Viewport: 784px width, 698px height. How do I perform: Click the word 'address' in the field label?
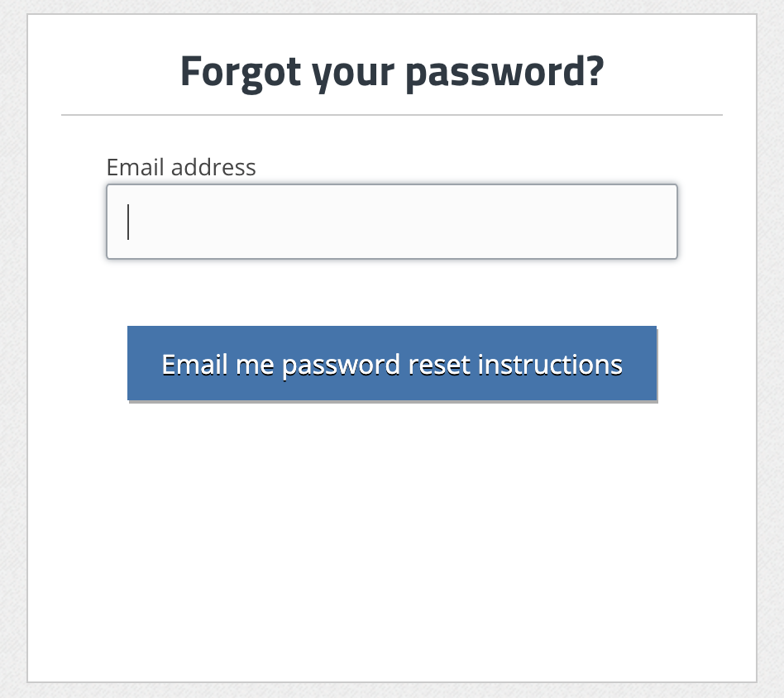(x=213, y=167)
